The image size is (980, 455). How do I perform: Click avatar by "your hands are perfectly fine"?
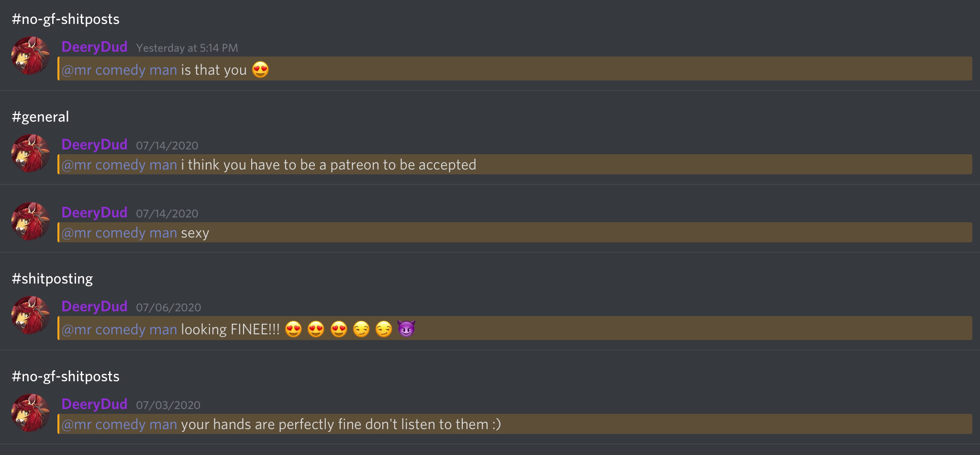pyautogui.click(x=31, y=413)
